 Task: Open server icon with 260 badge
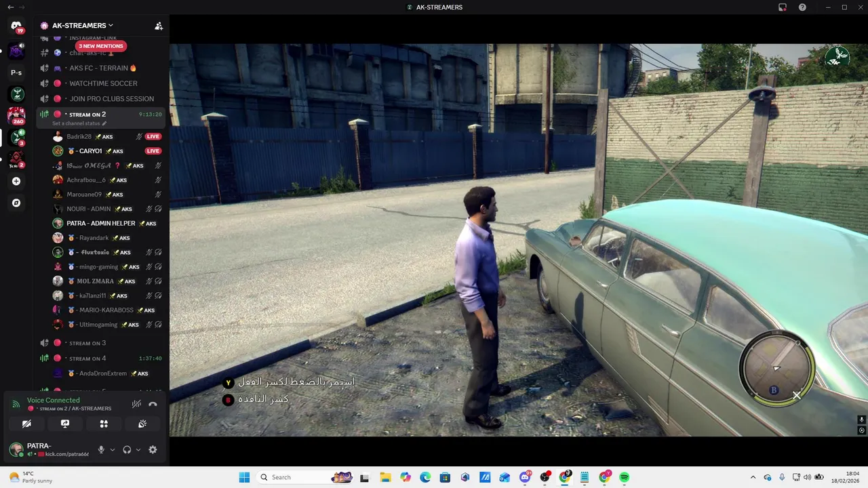[16, 115]
